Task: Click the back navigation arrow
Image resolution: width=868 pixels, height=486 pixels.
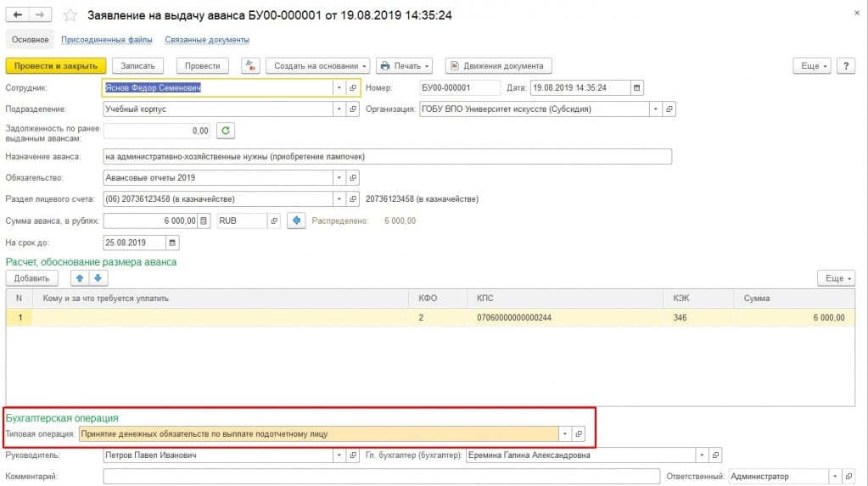Action: coord(18,15)
